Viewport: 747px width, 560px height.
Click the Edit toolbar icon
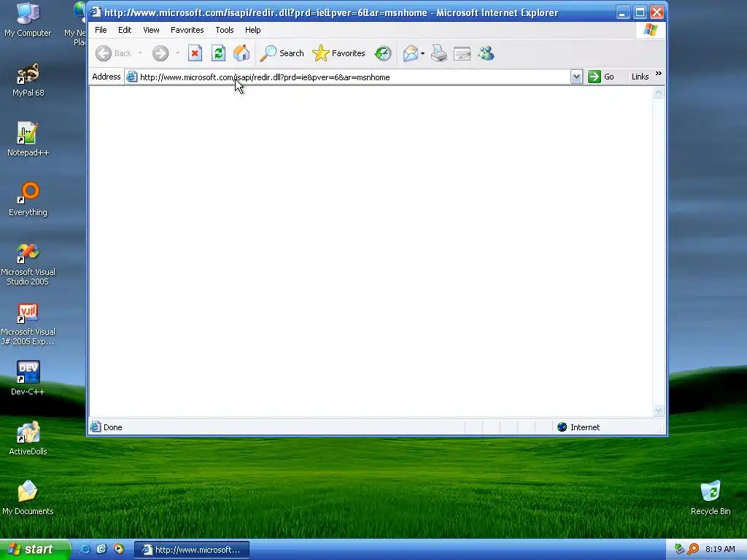(462, 53)
